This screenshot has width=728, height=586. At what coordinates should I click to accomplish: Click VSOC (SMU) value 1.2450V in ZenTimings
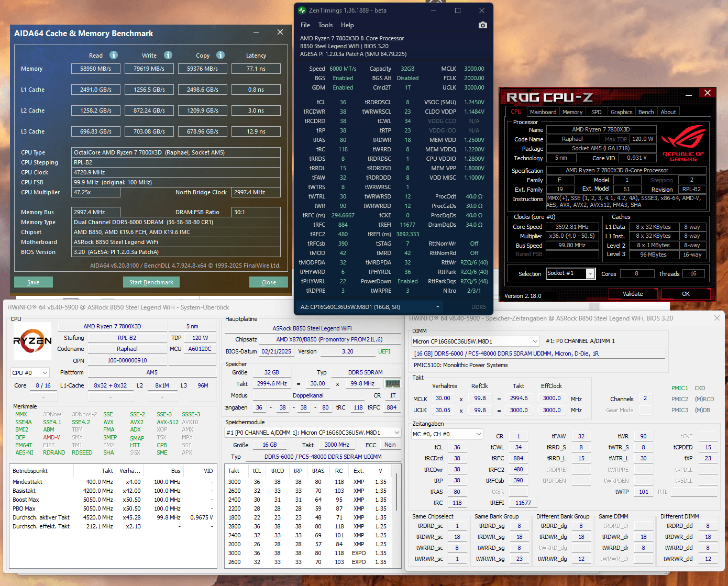pyautogui.click(x=474, y=102)
